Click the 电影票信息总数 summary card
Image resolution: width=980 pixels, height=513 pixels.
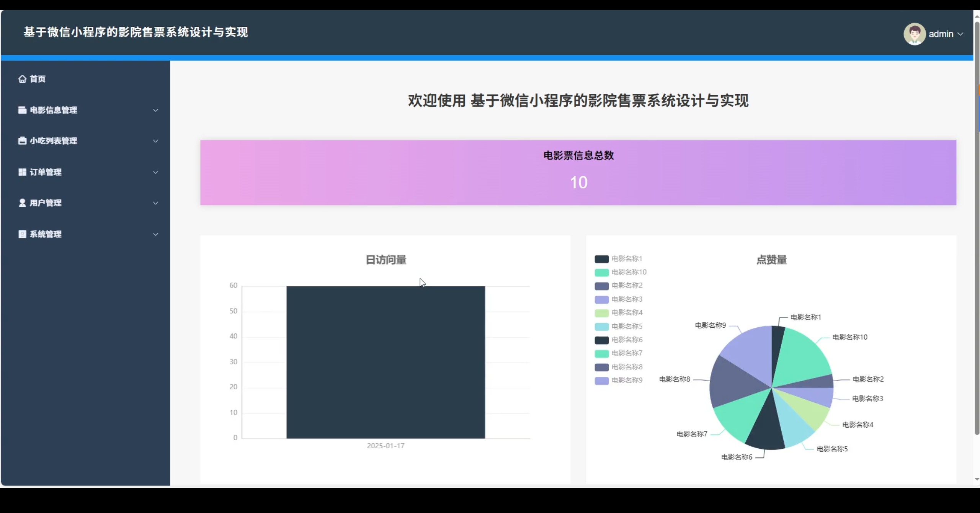pyautogui.click(x=578, y=173)
